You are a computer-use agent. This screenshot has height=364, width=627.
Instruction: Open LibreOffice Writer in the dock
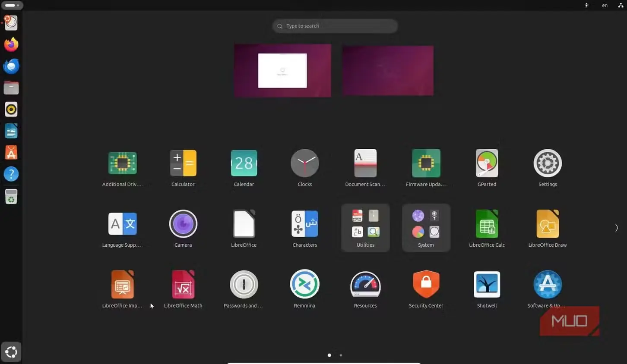[x=11, y=131]
